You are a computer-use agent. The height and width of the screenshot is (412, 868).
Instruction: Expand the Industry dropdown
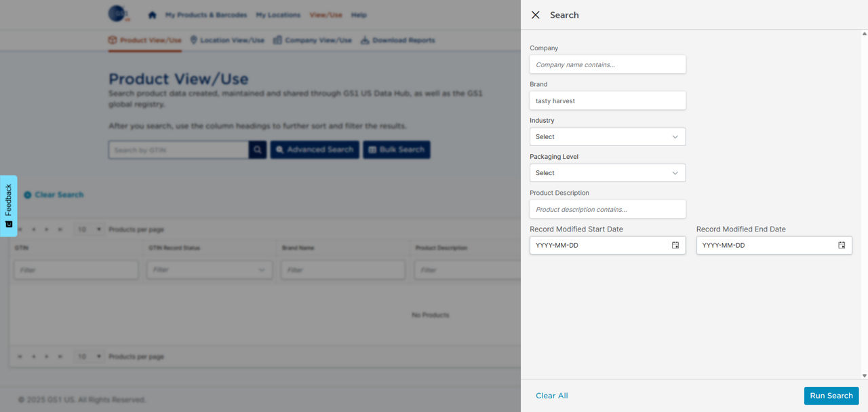point(607,136)
